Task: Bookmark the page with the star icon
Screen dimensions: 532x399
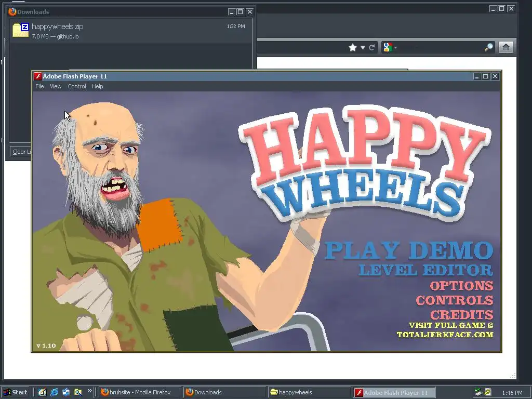Action: pyautogui.click(x=353, y=47)
